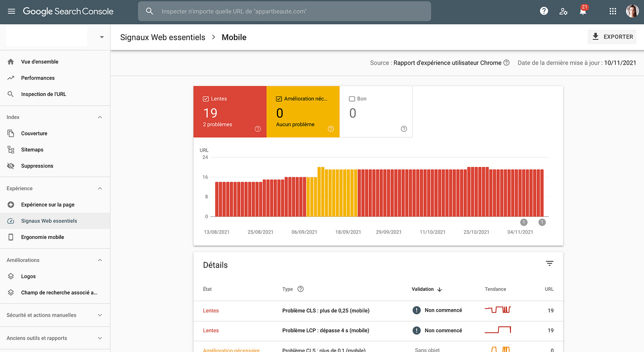Click the Suppressions menu label

coord(37,166)
